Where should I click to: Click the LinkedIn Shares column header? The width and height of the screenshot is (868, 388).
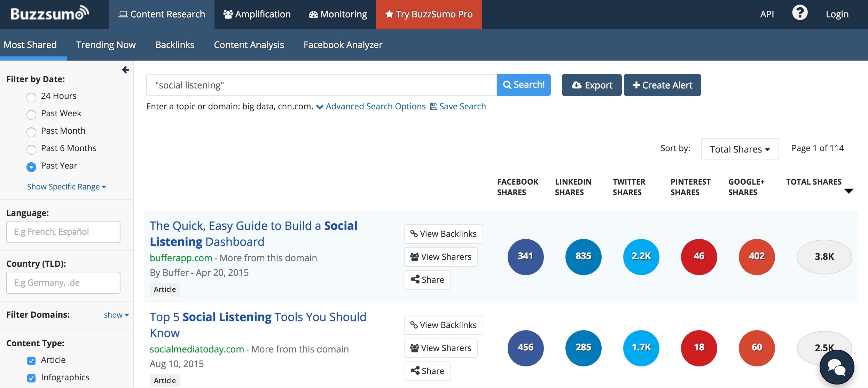(x=573, y=187)
